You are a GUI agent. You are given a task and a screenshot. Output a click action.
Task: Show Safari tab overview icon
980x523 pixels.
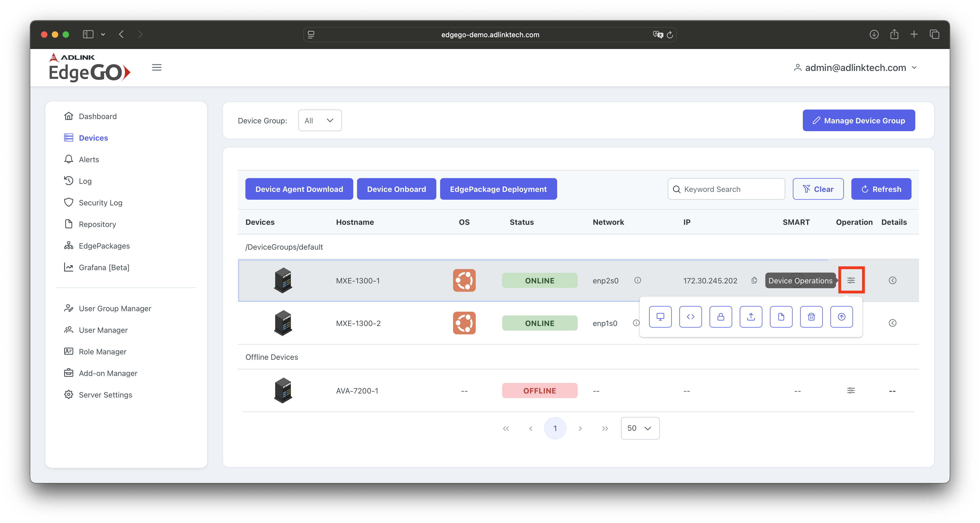pyautogui.click(x=934, y=34)
